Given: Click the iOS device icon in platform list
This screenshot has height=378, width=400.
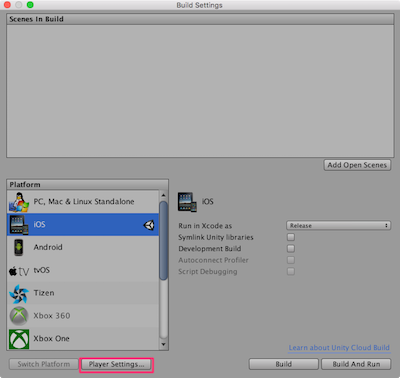Looking at the screenshot, I should (x=19, y=225).
